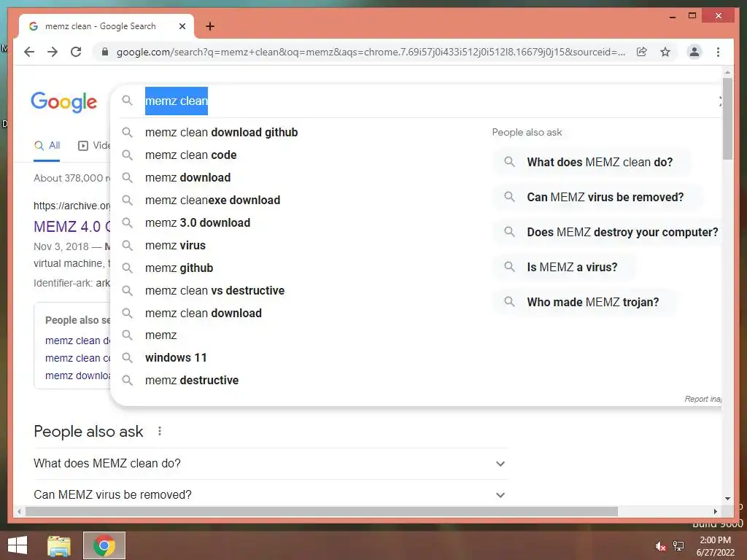Select suggestion memz clean vs destructive
Image resolution: width=747 pixels, height=560 pixels.
pyautogui.click(x=214, y=290)
